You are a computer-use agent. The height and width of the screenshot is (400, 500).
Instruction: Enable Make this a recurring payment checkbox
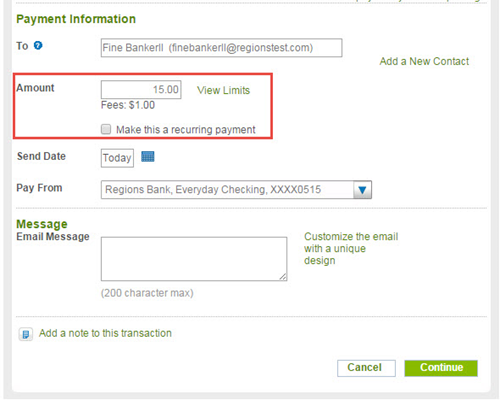106,129
